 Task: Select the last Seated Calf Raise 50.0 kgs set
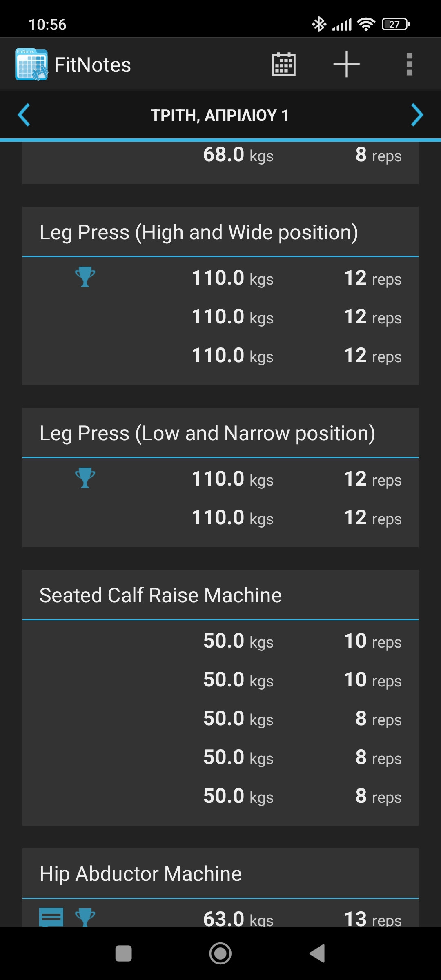click(220, 796)
